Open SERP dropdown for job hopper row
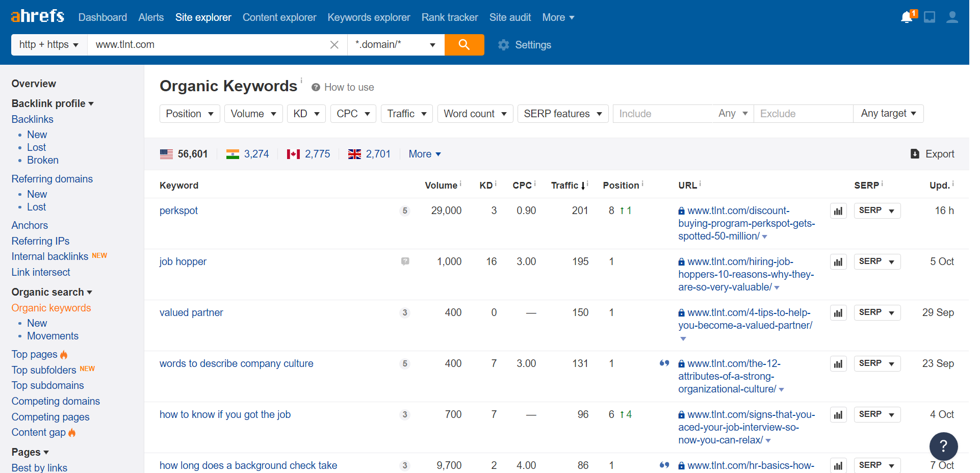 point(877,261)
